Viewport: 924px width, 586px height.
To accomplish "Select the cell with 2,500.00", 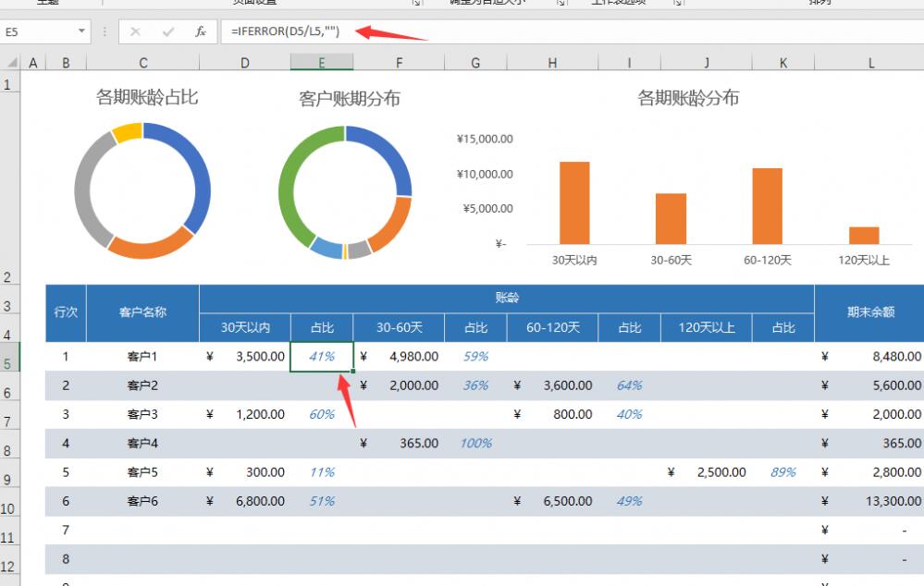I will tap(706, 472).
